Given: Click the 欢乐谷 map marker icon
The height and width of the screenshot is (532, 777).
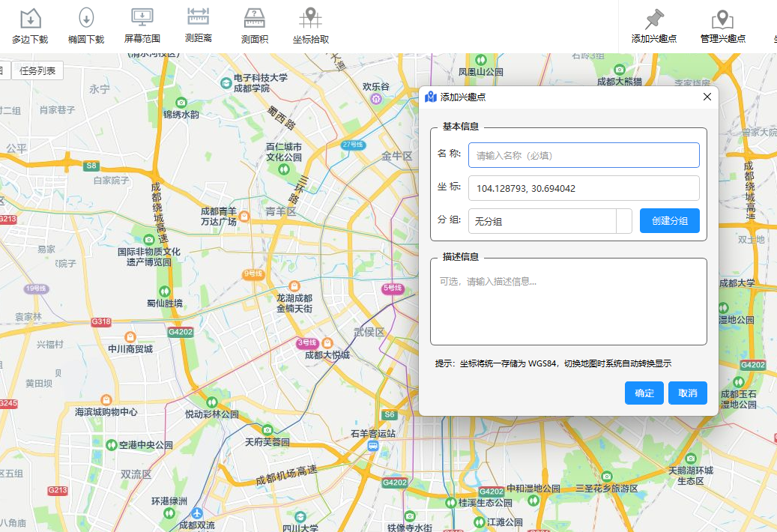Looking at the screenshot, I should (x=377, y=99).
